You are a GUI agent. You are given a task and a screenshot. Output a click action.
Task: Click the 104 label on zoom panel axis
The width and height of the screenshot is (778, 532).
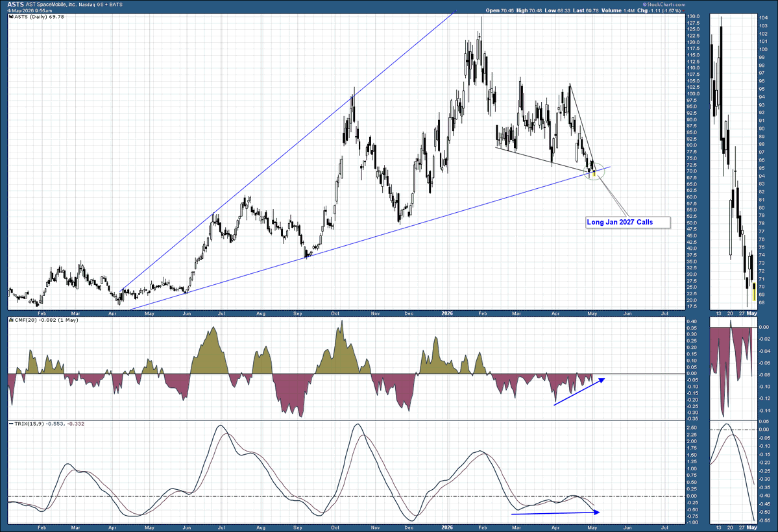[762, 18]
